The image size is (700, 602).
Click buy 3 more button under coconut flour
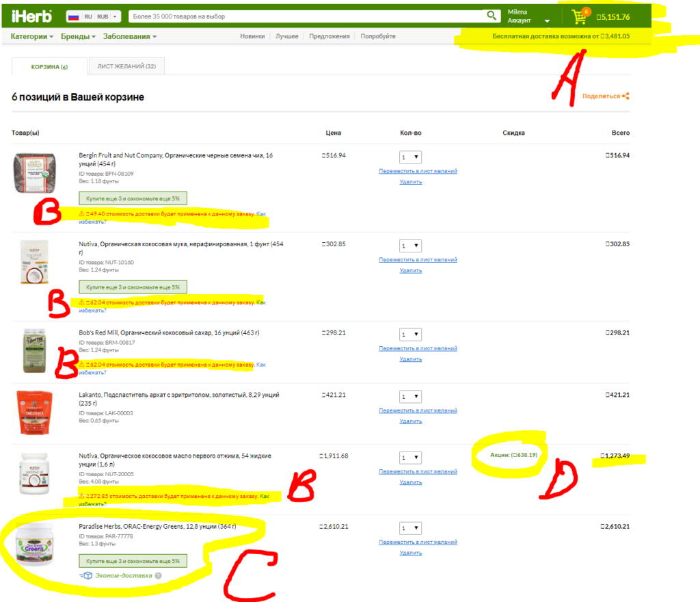[133, 287]
